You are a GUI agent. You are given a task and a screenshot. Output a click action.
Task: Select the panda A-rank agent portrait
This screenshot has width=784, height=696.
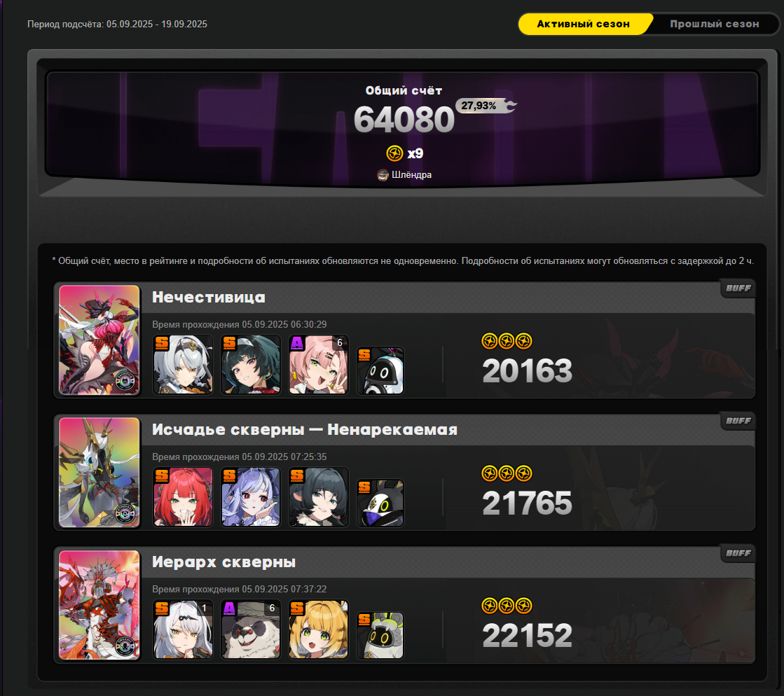251,629
